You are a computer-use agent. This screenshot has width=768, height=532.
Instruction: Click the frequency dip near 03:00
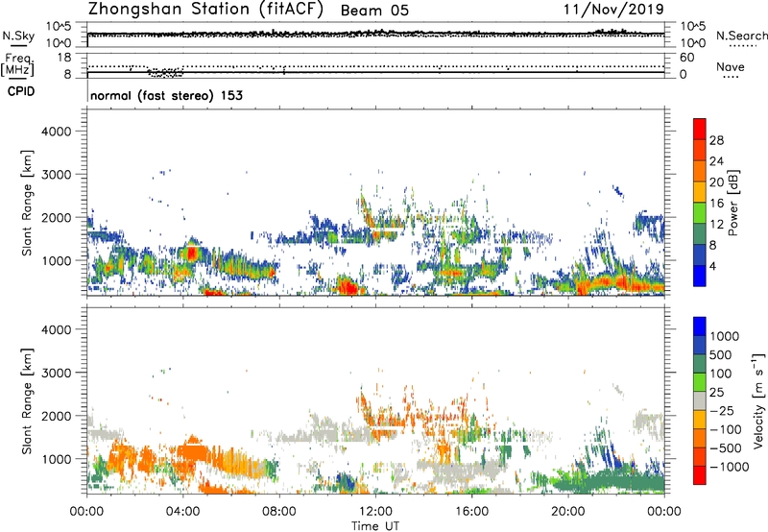pyautogui.click(x=165, y=72)
